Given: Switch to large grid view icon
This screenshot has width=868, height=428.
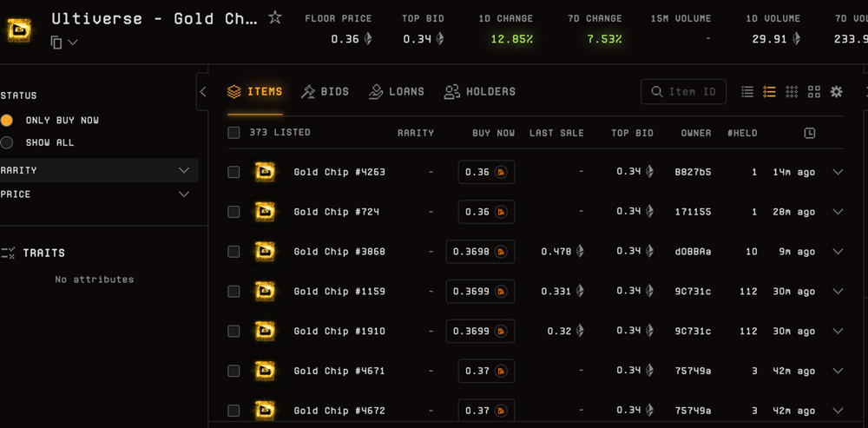Looking at the screenshot, I should (814, 92).
